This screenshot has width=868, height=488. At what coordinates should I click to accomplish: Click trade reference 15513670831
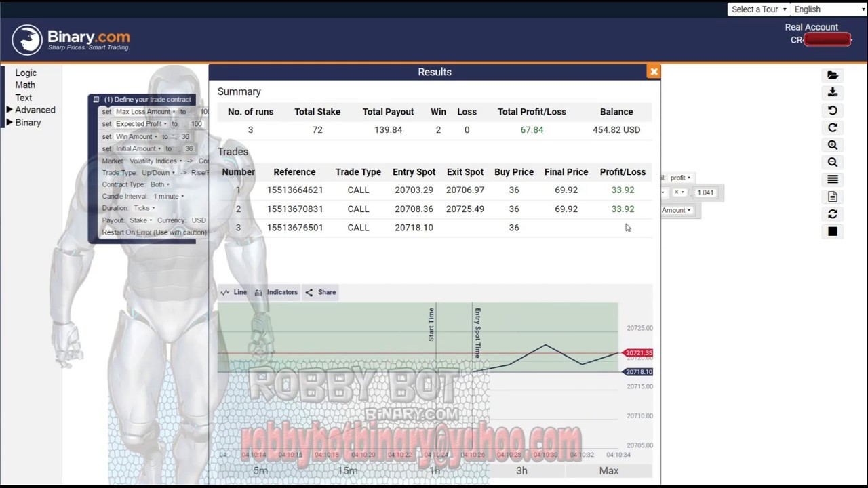tap(294, 209)
